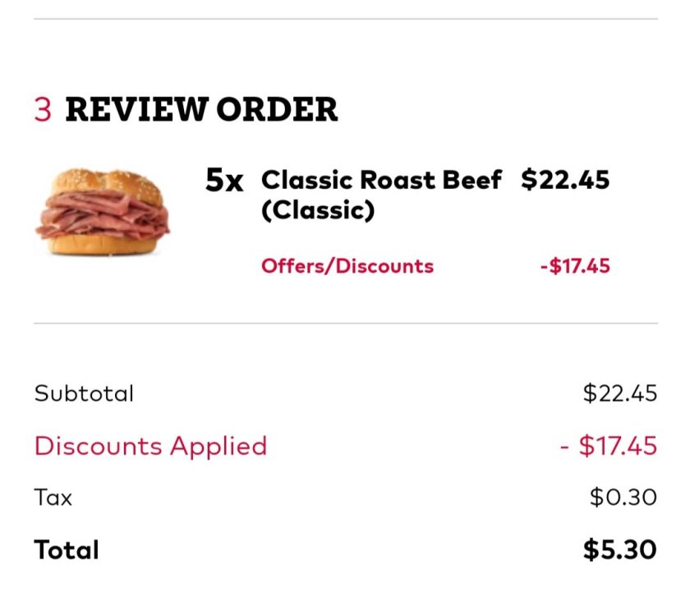This screenshot has width=690, height=616.
Task: Open the Discounts Applied line
Action: pyautogui.click(x=151, y=446)
